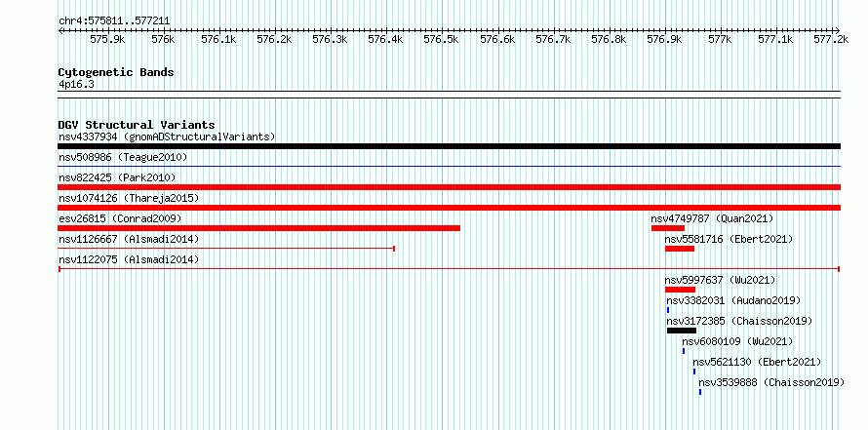Open nsv1126667 (Alsmadi2014) label

coord(129,240)
